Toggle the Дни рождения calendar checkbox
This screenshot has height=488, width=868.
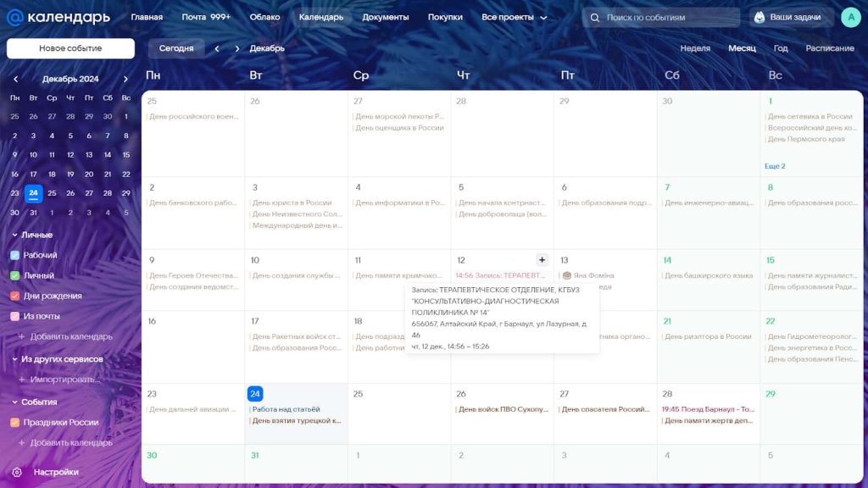tap(15, 296)
